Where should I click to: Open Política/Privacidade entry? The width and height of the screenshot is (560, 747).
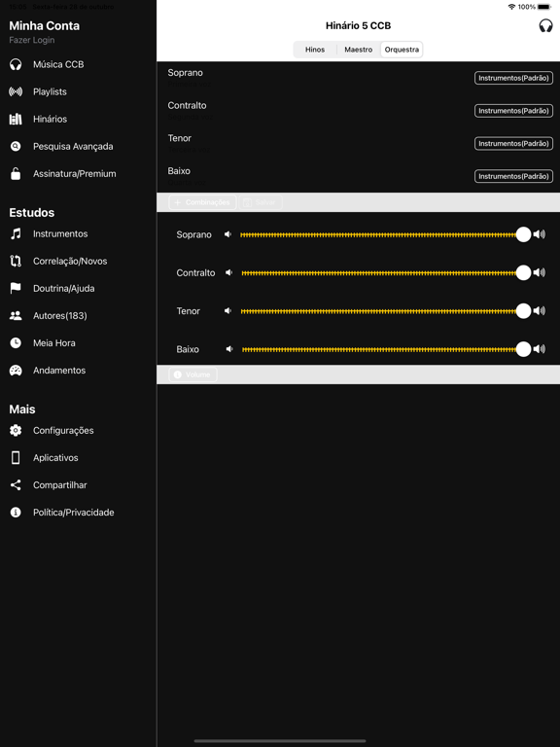tap(73, 513)
